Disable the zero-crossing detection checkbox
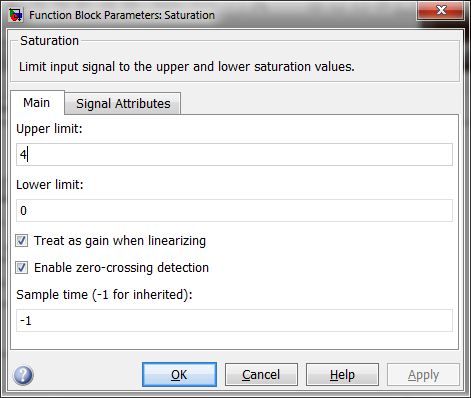This screenshot has width=471, height=398. point(21,268)
